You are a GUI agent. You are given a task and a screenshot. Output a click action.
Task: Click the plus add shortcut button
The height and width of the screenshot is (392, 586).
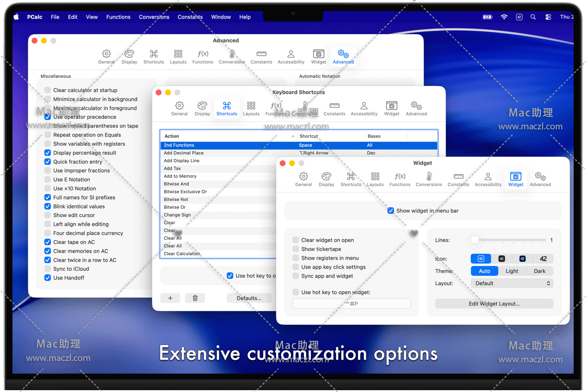(x=170, y=298)
